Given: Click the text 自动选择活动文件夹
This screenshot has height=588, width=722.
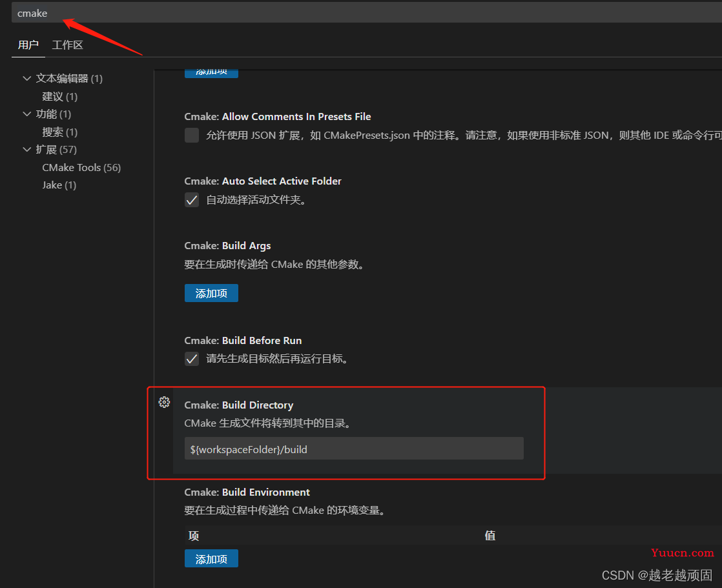Looking at the screenshot, I should (x=256, y=199).
